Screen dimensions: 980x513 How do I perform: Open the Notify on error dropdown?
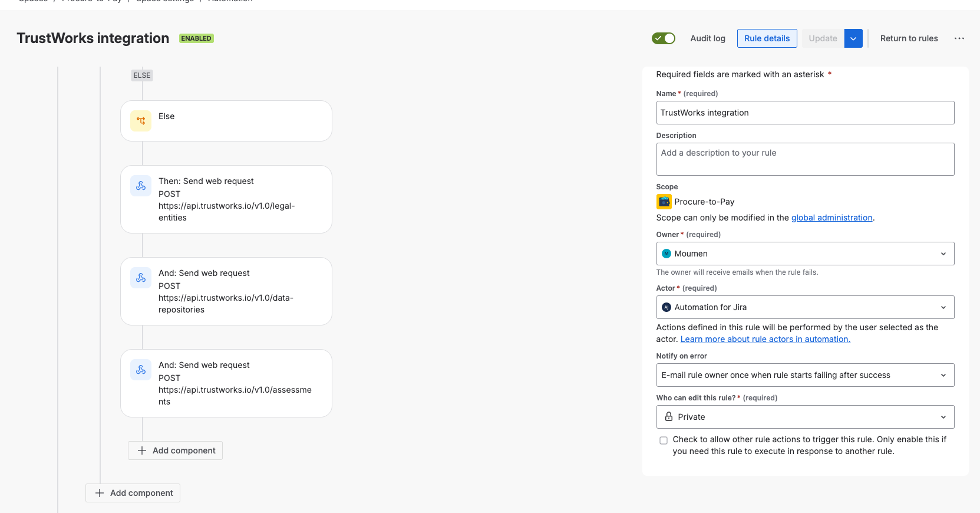(805, 375)
